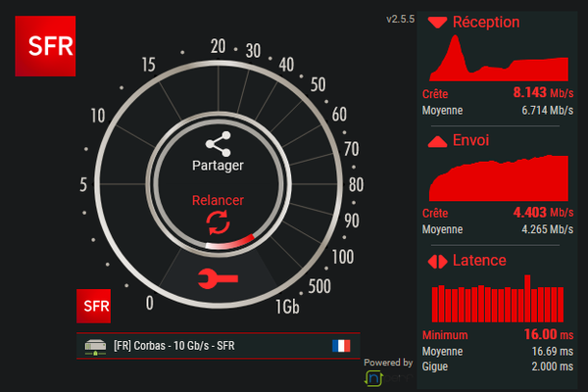Select the Corbas 10 Gb/s SFR server
This screenshot has height=392, width=588.
(219, 346)
